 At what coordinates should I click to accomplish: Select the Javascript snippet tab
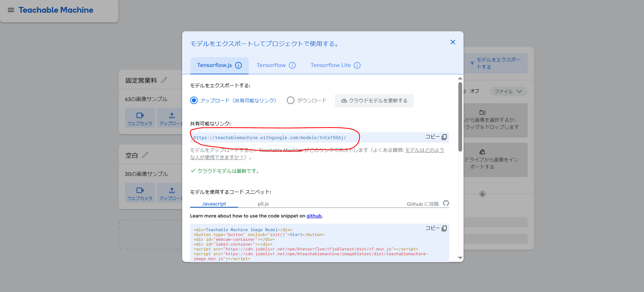click(x=214, y=204)
